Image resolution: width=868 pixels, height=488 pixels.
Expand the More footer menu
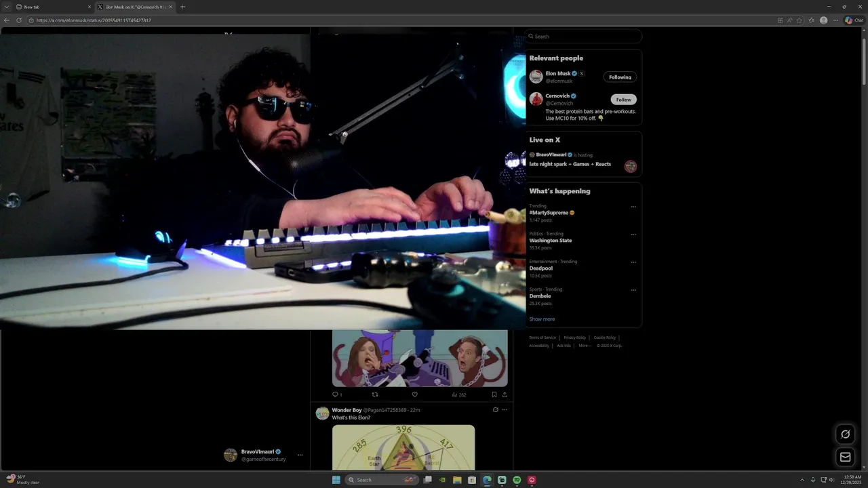pos(585,346)
